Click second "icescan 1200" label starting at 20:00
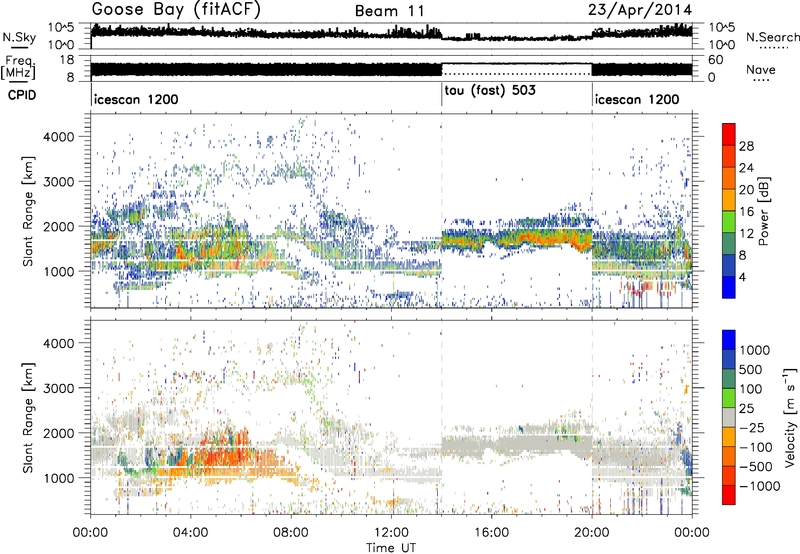The width and height of the screenshot is (800, 554). coord(637,99)
